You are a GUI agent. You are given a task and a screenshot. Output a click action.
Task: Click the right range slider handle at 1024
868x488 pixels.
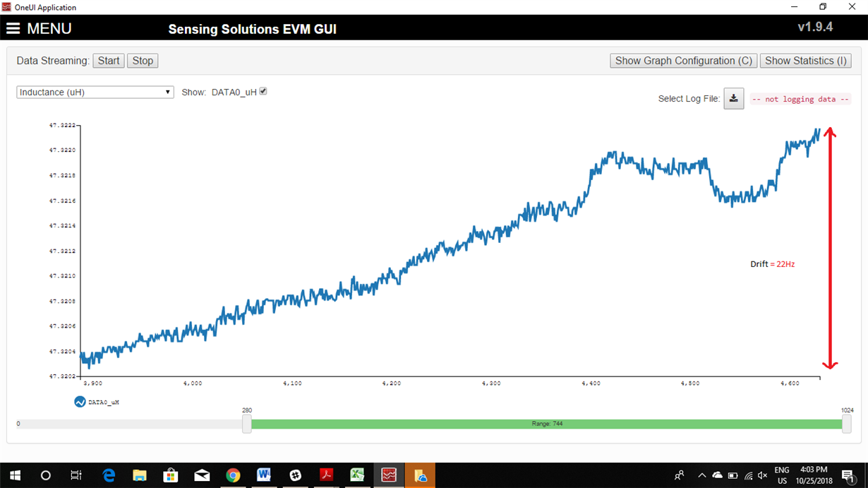[846, 424]
